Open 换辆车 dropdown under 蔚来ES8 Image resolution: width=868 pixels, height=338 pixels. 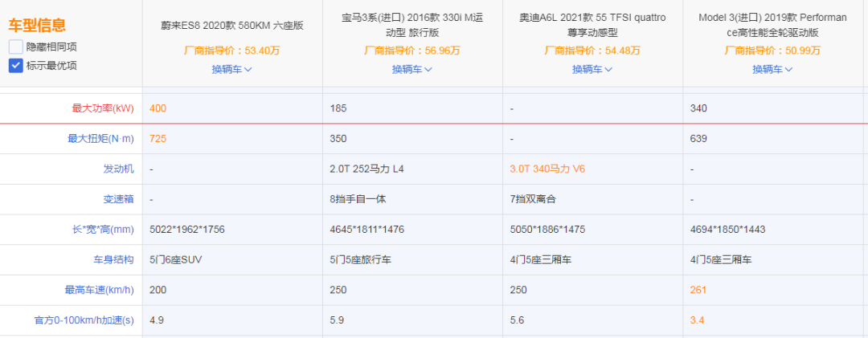click(x=232, y=69)
